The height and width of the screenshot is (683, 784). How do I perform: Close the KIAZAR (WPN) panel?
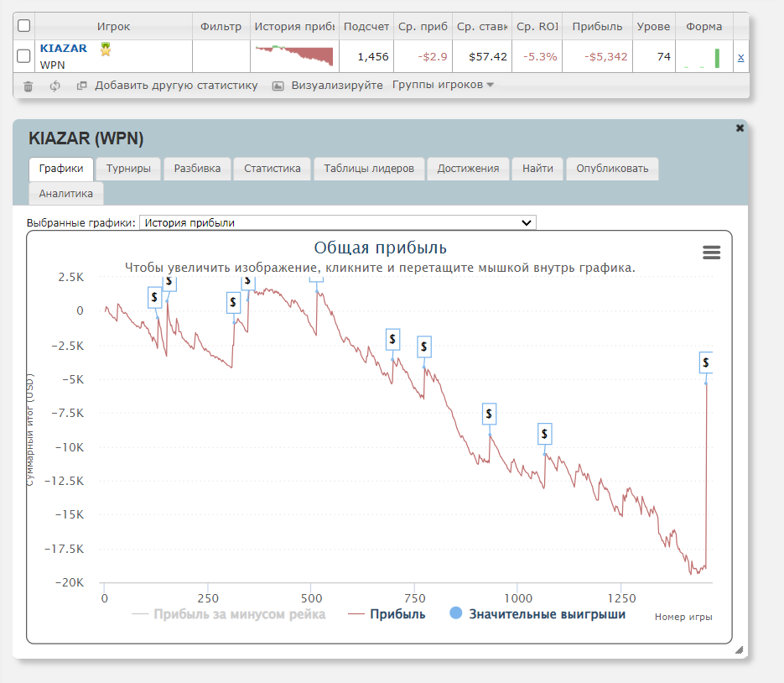tap(740, 128)
